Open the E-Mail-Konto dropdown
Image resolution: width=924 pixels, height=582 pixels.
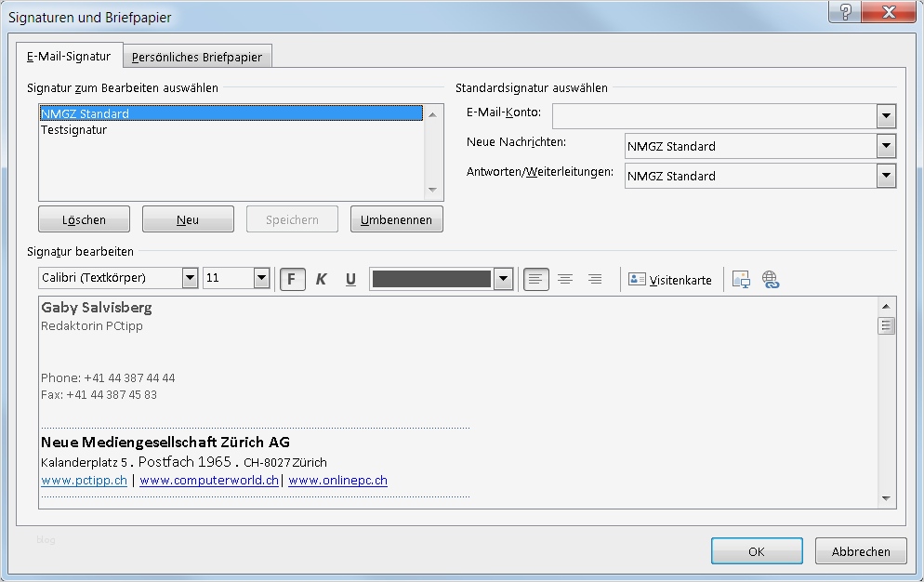point(885,115)
